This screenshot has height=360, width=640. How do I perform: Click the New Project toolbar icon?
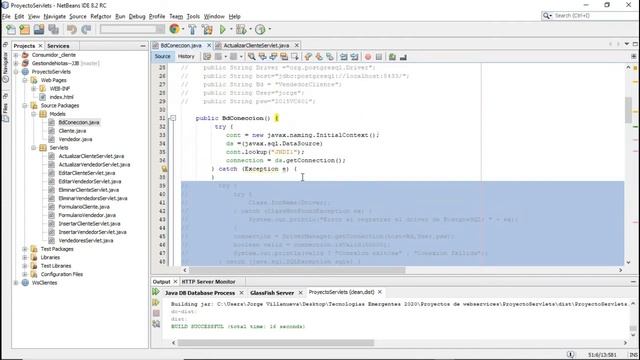pos(25,29)
